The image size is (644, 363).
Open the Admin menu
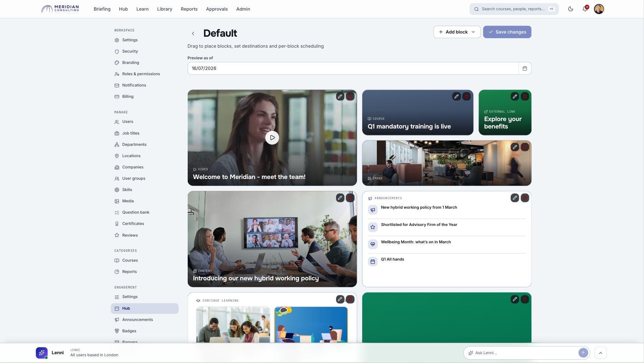(x=243, y=9)
